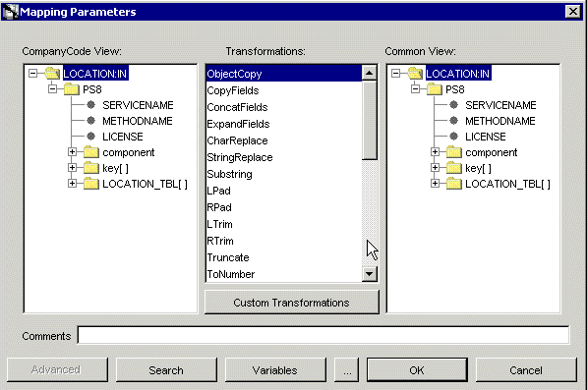Expand key[ ] node in Common View
Screen dimensions: 588x390
(x=435, y=167)
